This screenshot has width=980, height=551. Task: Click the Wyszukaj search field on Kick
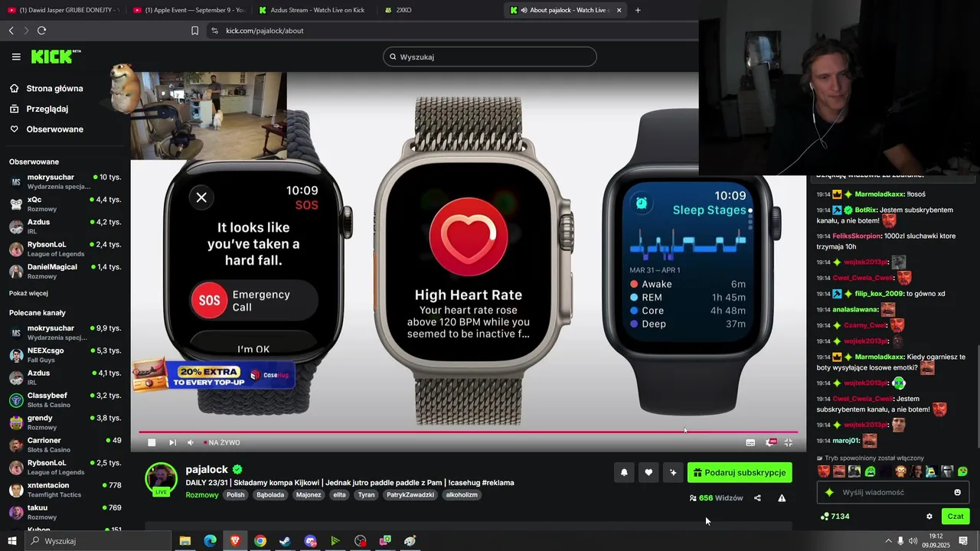490,57
